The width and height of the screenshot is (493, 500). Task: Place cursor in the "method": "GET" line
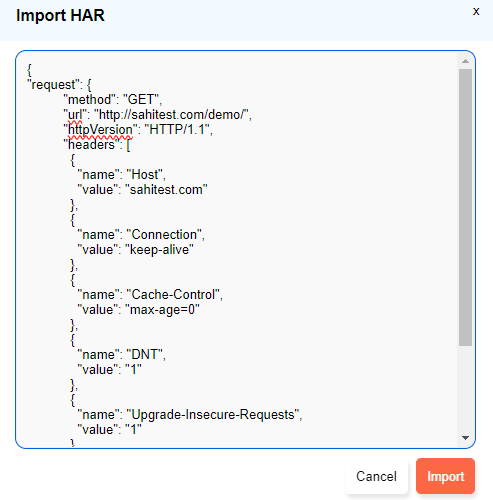click(x=113, y=100)
